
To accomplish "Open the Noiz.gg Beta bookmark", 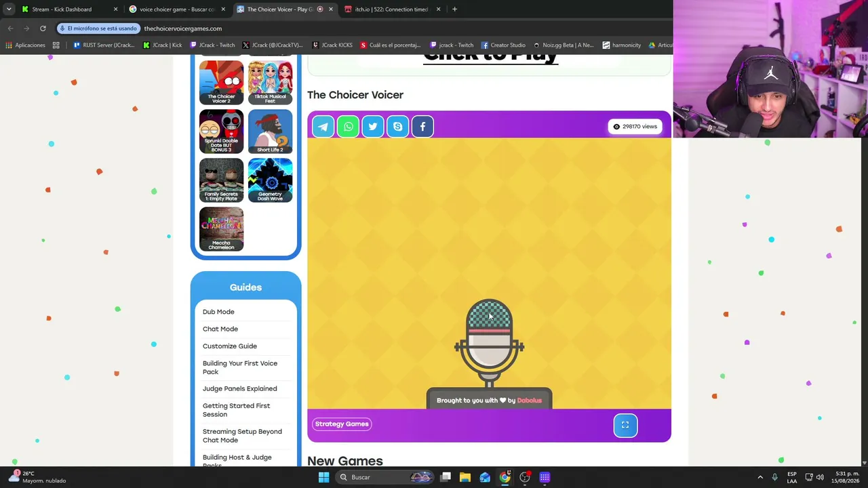I will pos(564,45).
